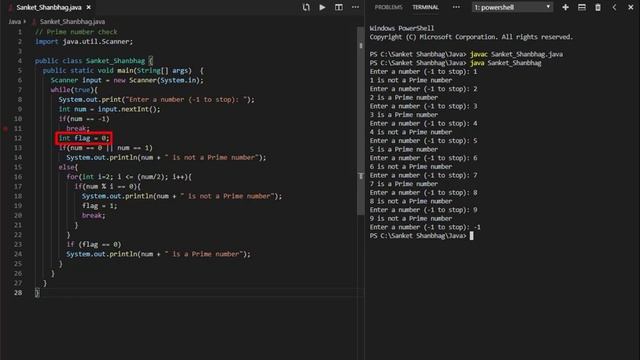Split the editor to the right
This screenshot has height=360, width=640.
(339, 7)
